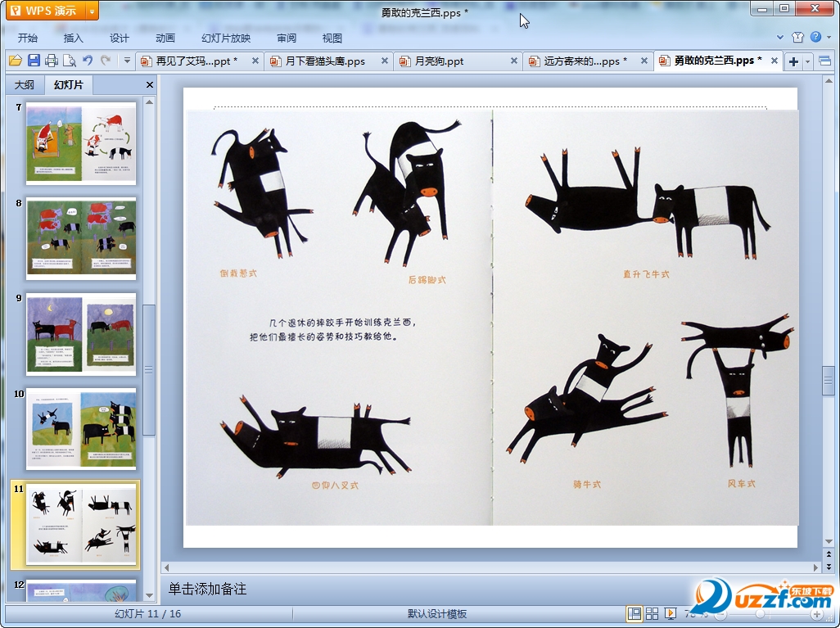Click the Print icon

tap(52, 61)
